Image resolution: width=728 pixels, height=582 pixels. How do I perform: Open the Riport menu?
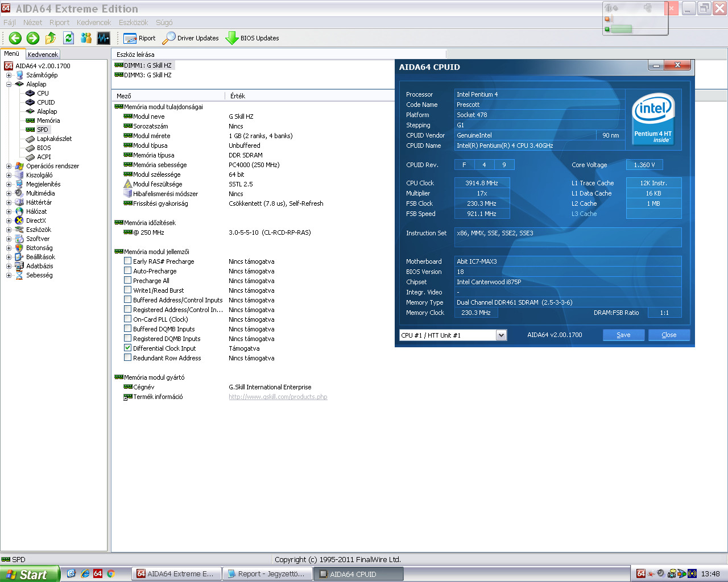(59, 22)
